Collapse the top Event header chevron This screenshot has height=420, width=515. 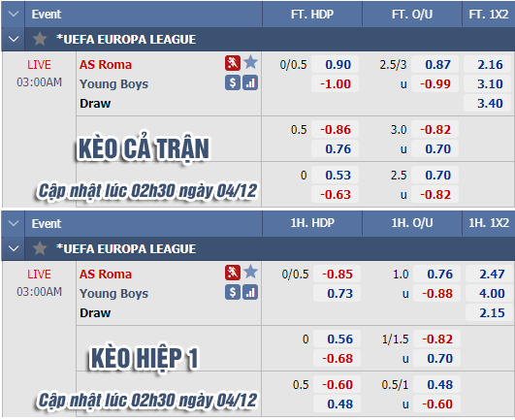click(14, 15)
